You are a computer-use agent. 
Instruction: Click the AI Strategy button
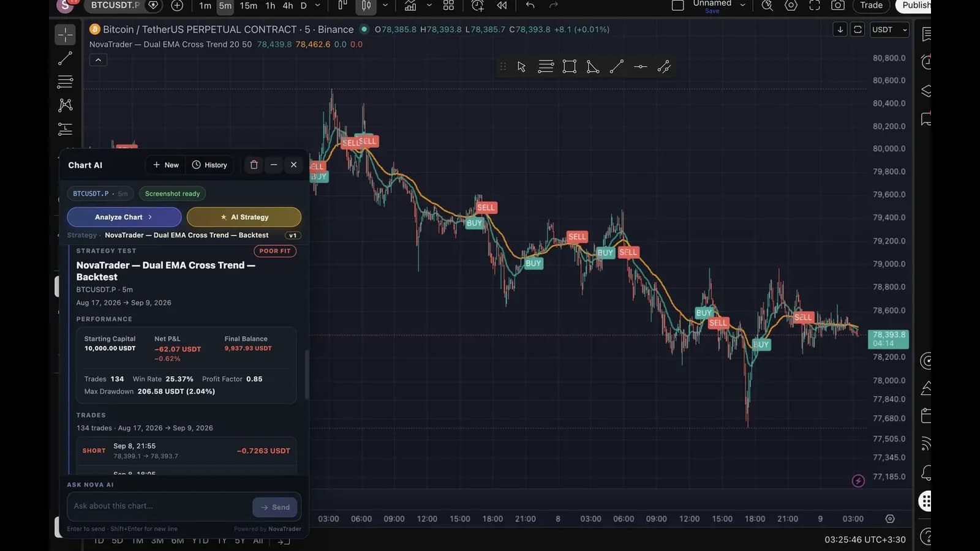pyautogui.click(x=244, y=217)
